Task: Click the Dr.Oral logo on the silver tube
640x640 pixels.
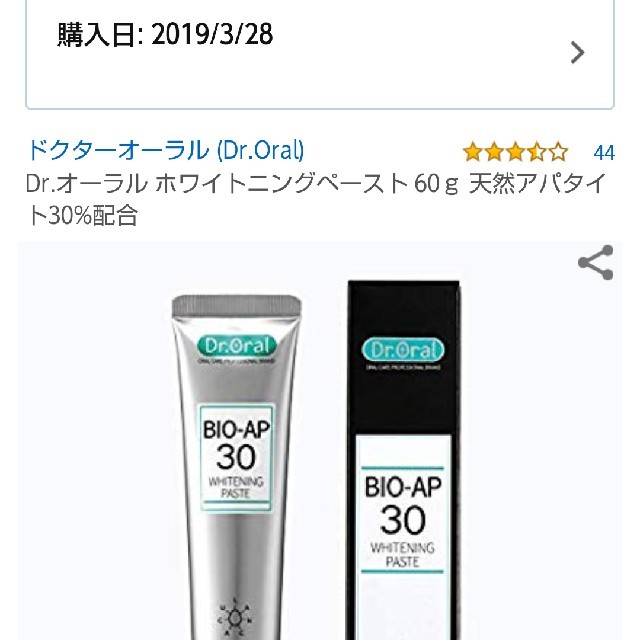Action: pyautogui.click(x=236, y=346)
